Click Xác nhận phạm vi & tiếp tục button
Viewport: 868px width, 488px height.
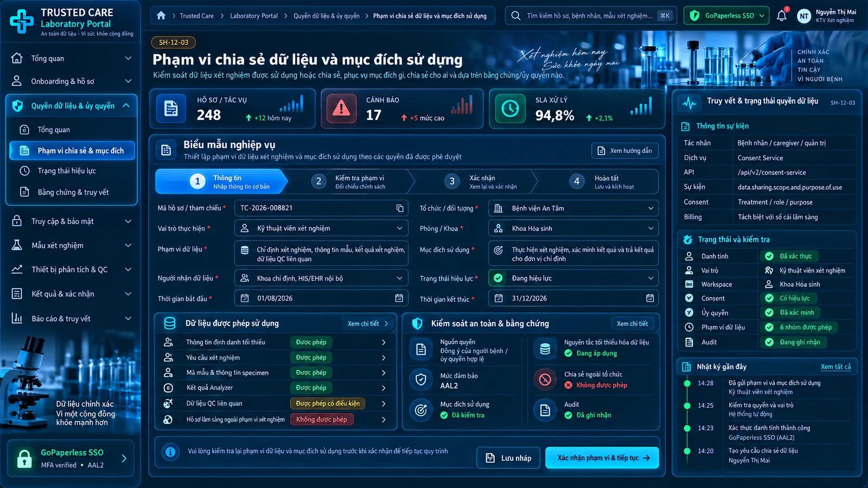tap(602, 458)
